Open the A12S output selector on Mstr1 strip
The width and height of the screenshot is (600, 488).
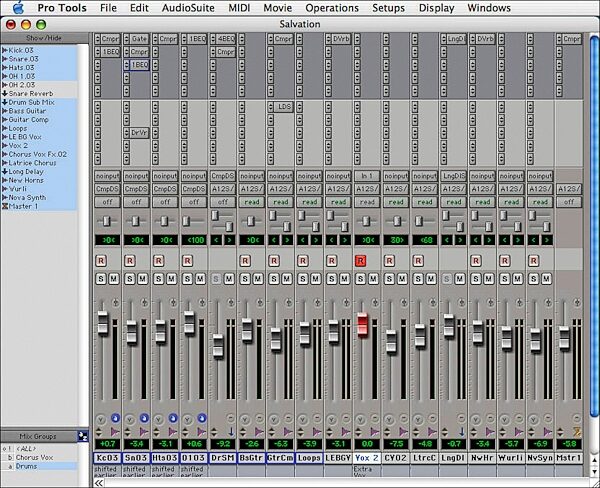click(x=569, y=189)
